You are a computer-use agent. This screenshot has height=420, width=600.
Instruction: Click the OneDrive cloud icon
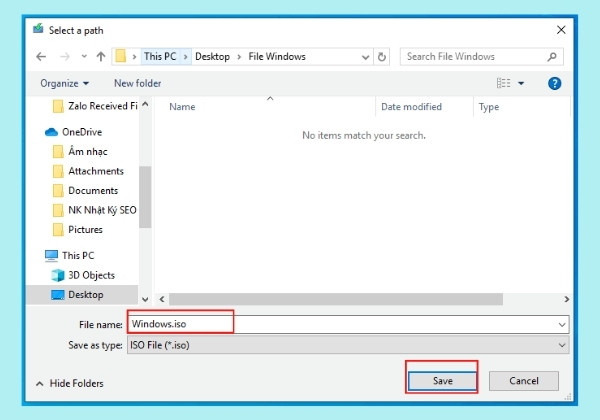pyautogui.click(x=51, y=132)
